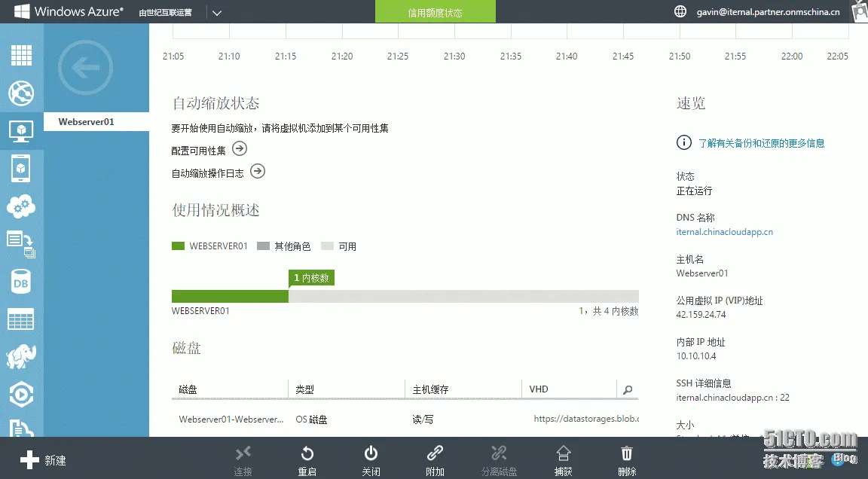The width and height of the screenshot is (868, 479).
Task: Select the virtual machines icon in sidebar
Action: pos(21,130)
